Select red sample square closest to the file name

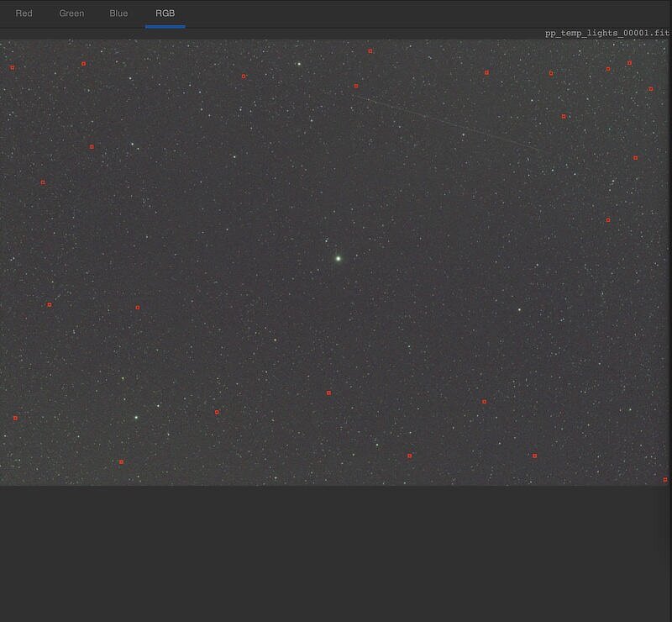[629, 63]
